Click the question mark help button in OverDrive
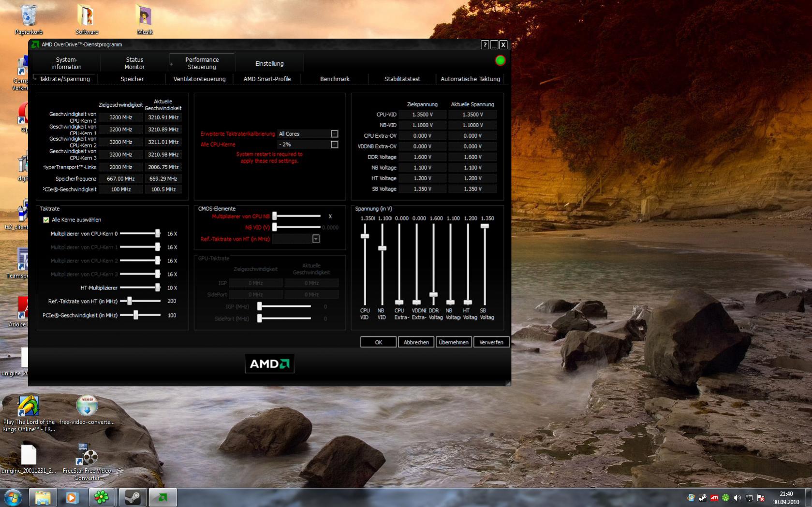Image resolution: width=812 pixels, height=507 pixels. pyautogui.click(x=485, y=44)
